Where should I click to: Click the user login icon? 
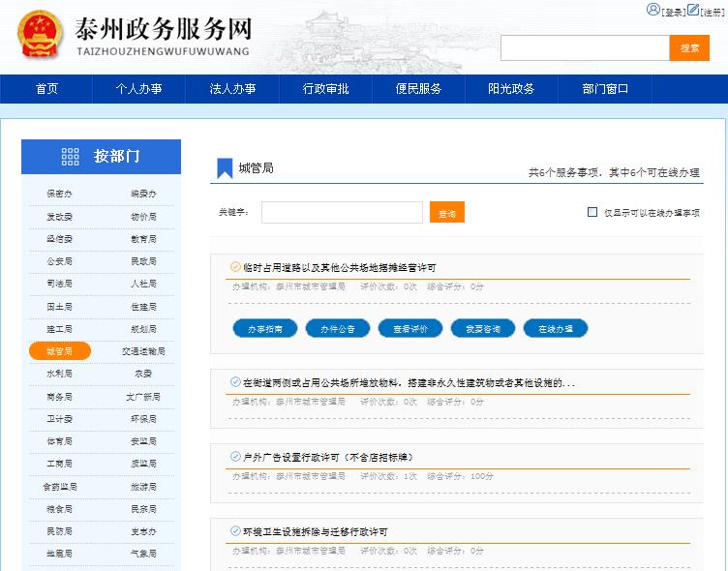coord(652,10)
